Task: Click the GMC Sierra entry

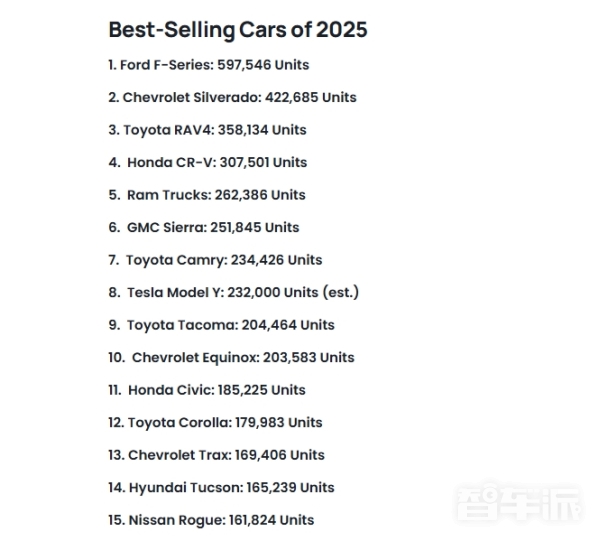Action: pos(204,227)
